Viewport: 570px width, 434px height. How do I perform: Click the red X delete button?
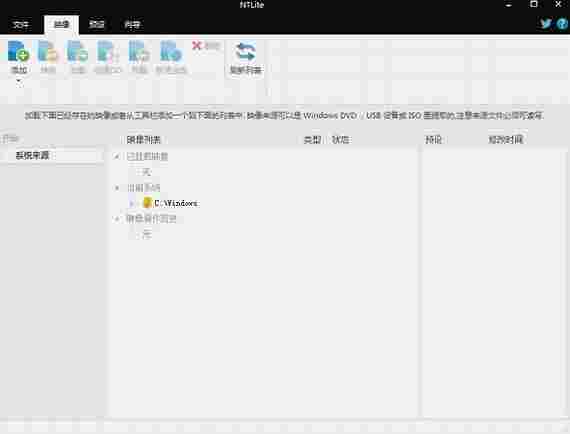[x=196, y=45]
